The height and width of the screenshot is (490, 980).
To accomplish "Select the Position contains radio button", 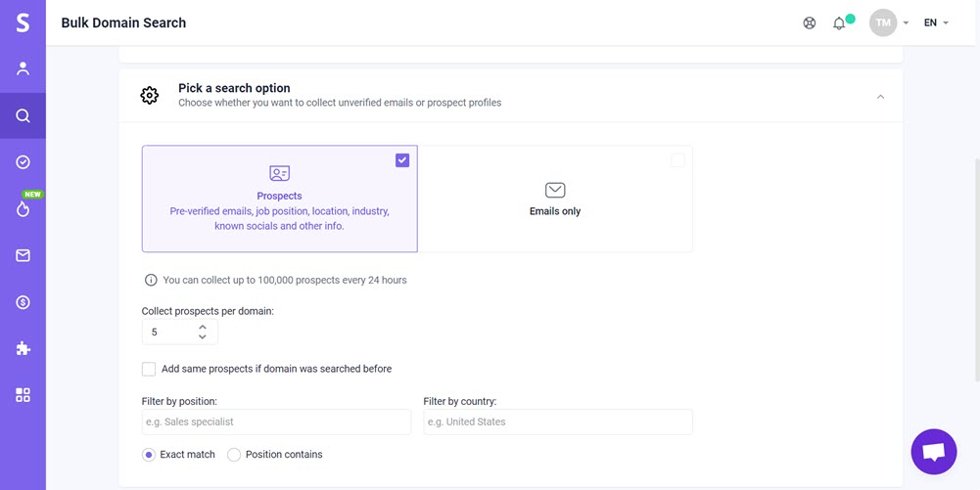I will [x=234, y=455].
